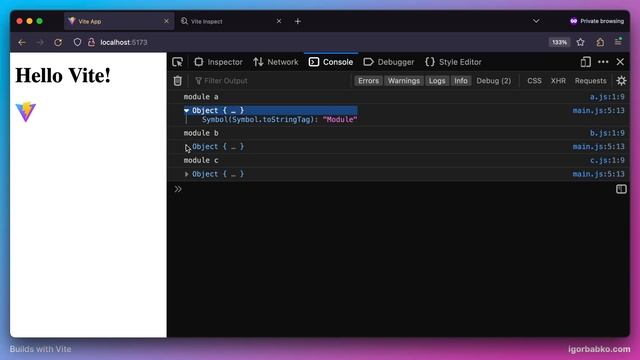Open the DevTools more options menu
This screenshot has width=640, height=360.
click(603, 62)
